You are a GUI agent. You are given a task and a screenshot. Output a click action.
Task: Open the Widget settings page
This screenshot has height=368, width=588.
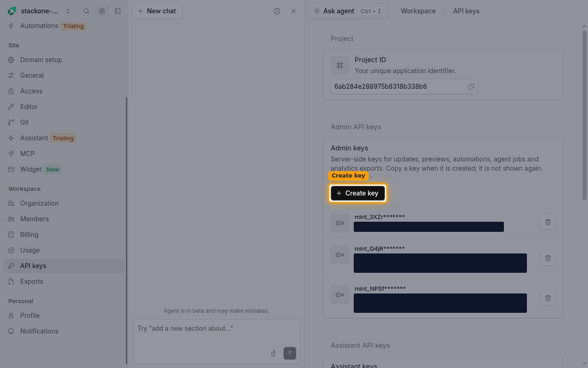tap(64, 169)
